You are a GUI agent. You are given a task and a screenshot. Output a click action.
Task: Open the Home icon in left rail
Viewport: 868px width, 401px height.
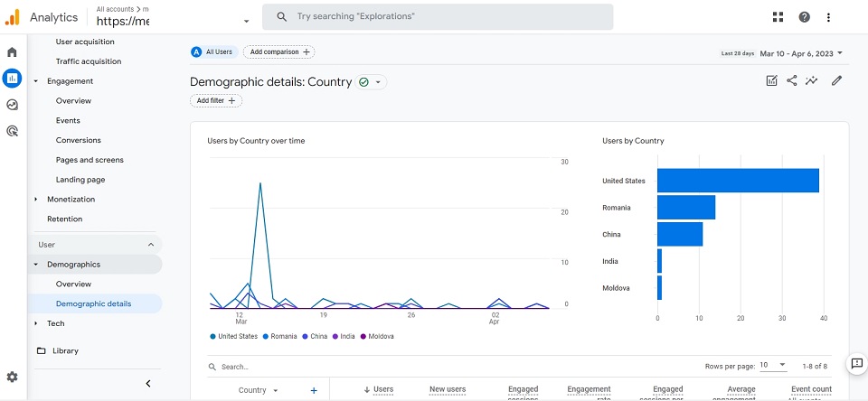click(12, 52)
